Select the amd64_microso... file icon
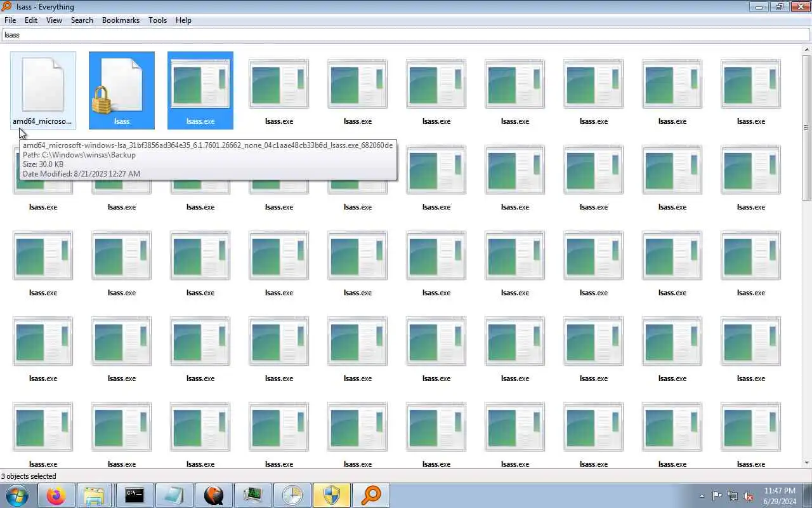The image size is (812, 508). [x=43, y=90]
